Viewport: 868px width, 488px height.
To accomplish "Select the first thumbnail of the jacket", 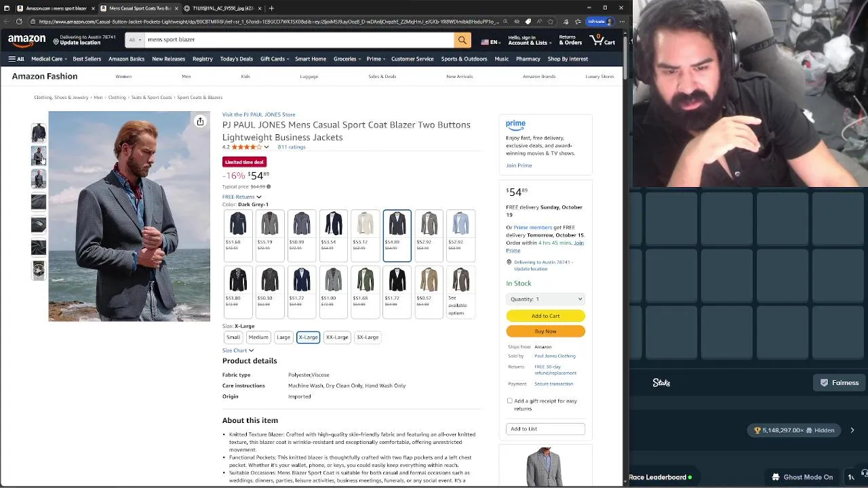I will click(39, 133).
